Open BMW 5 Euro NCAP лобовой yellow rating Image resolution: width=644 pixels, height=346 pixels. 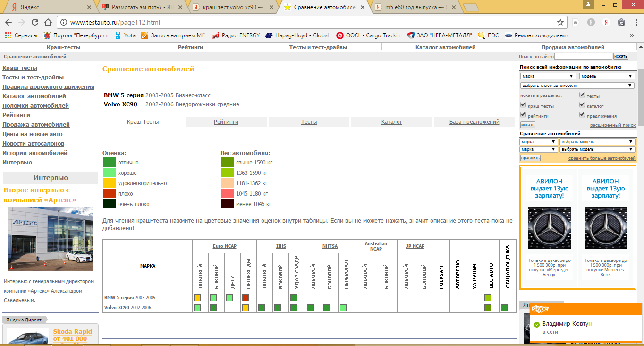click(197, 298)
